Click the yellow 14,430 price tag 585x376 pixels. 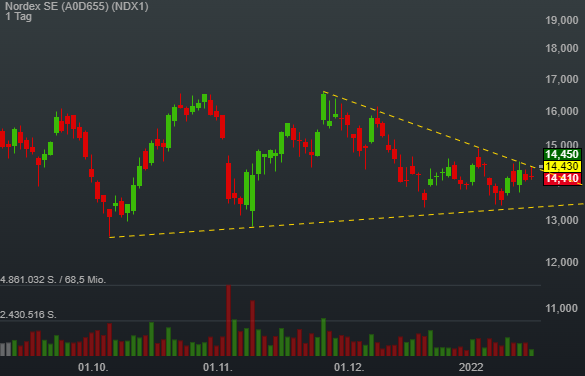click(x=562, y=166)
